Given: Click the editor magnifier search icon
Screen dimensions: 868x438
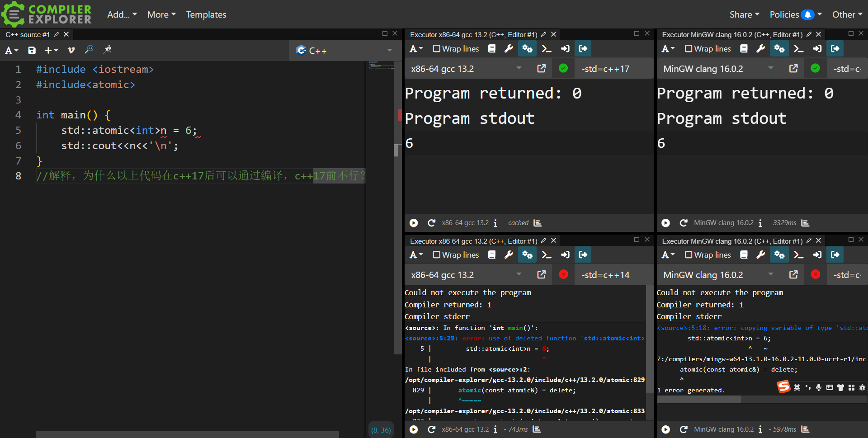Looking at the screenshot, I should pyautogui.click(x=89, y=50).
